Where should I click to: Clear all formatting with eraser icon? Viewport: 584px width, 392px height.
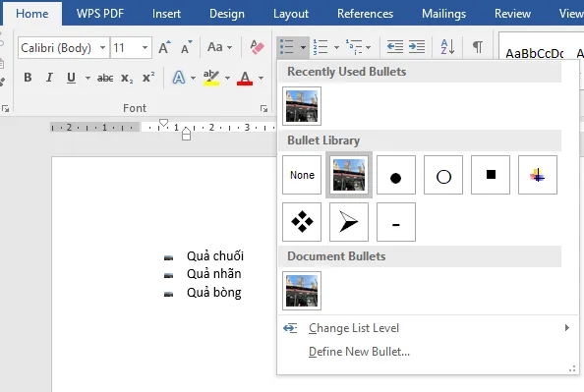pos(257,47)
